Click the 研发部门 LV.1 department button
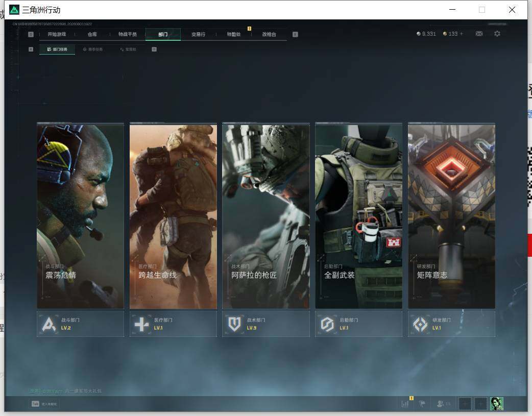Viewport: 532px width, 416px height. pos(452,324)
